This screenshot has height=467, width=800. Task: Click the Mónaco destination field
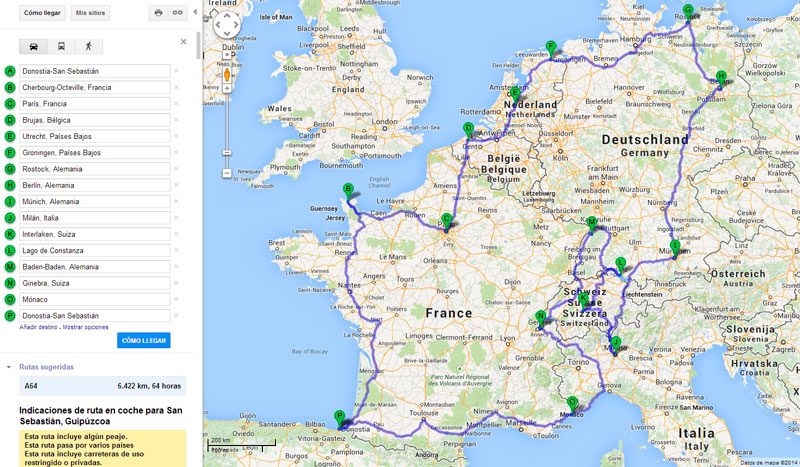(95, 300)
